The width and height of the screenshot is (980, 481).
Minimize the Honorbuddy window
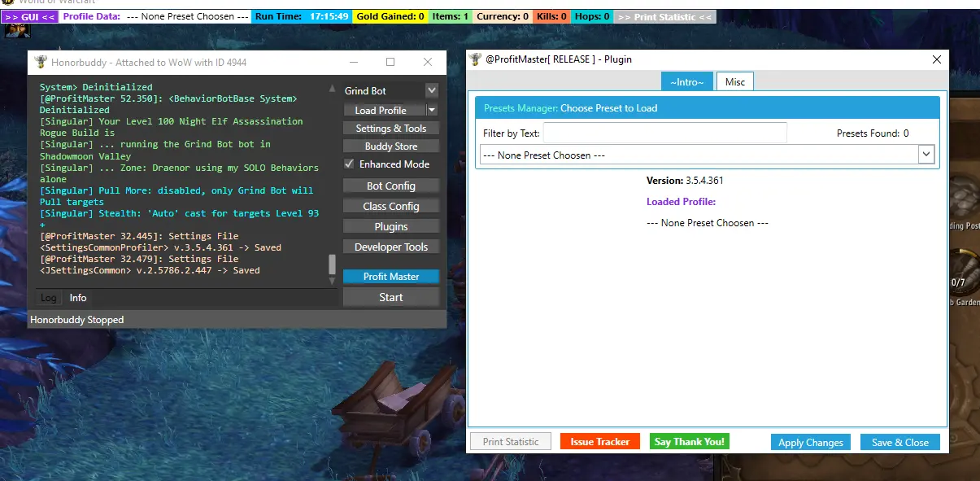353,62
